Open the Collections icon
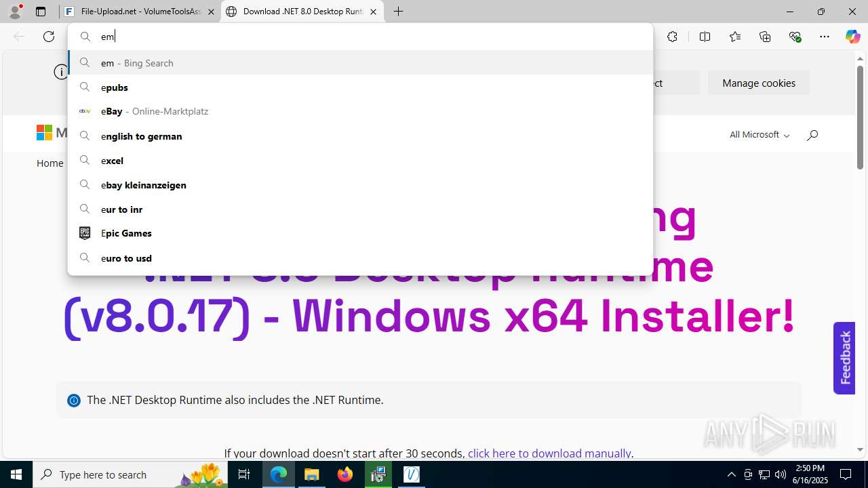Image resolution: width=868 pixels, height=488 pixels. coord(765,37)
